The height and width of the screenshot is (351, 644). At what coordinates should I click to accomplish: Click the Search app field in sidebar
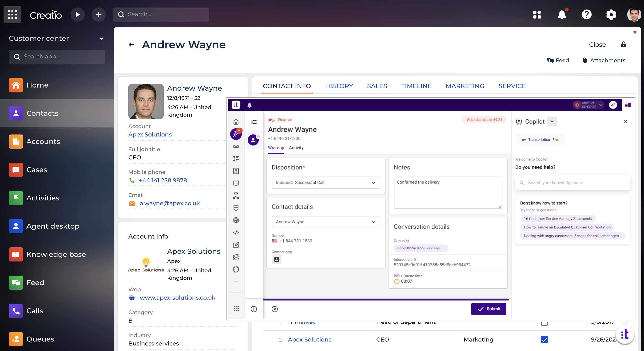pyautogui.click(x=57, y=57)
